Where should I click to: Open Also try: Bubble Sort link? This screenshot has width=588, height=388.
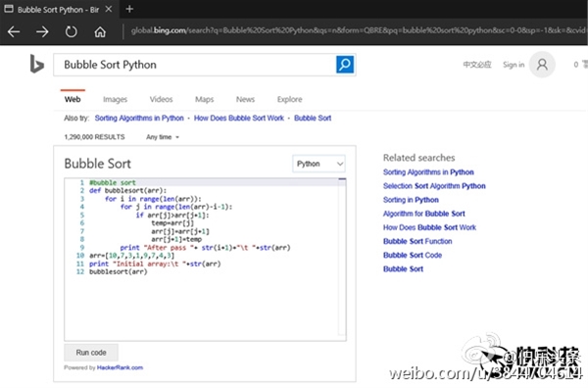pos(313,119)
